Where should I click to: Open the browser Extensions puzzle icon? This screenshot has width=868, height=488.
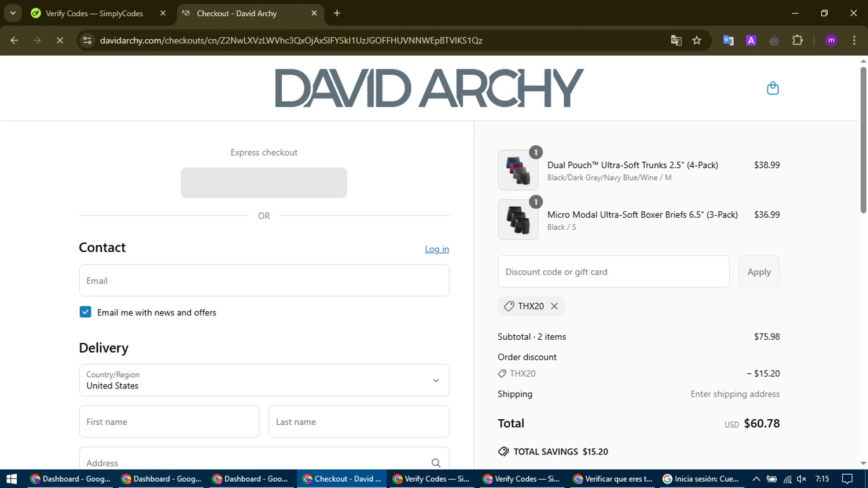797,41
